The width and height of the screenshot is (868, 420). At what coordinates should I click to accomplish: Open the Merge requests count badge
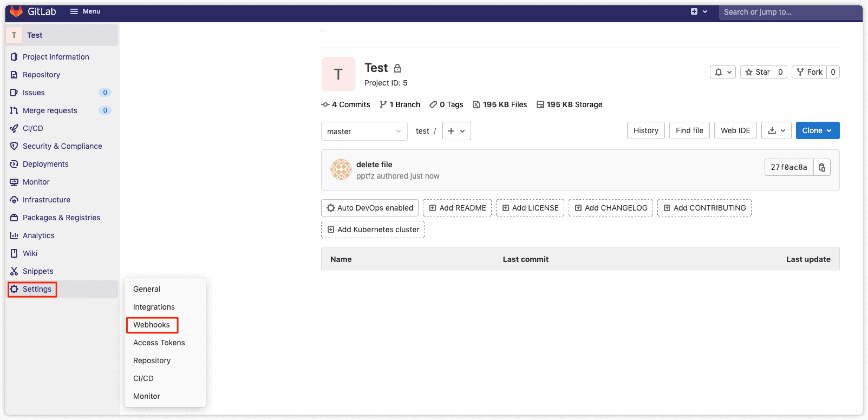click(x=105, y=110)
